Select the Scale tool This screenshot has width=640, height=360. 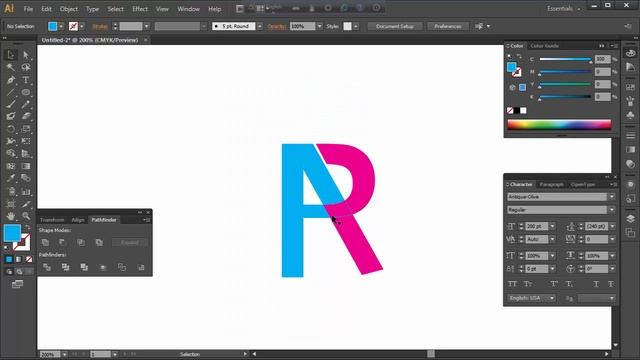[26, 129]
